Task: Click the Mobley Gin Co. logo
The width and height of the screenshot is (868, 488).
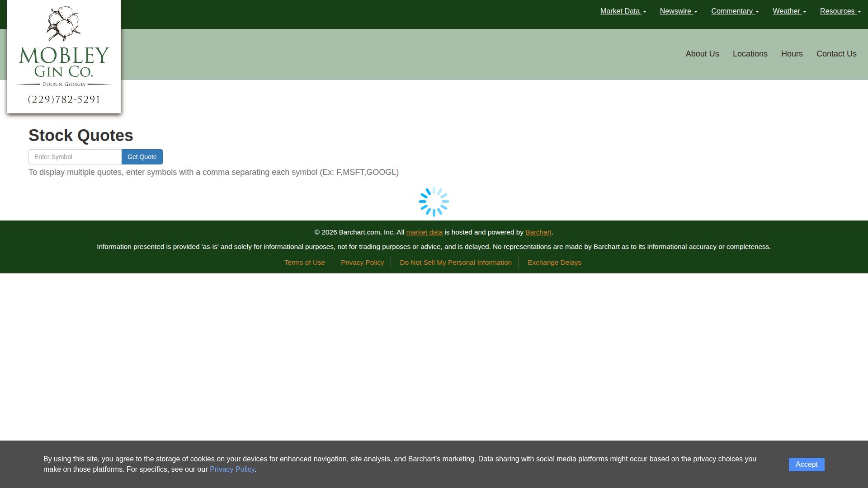Action: click(x=64, y=56)
